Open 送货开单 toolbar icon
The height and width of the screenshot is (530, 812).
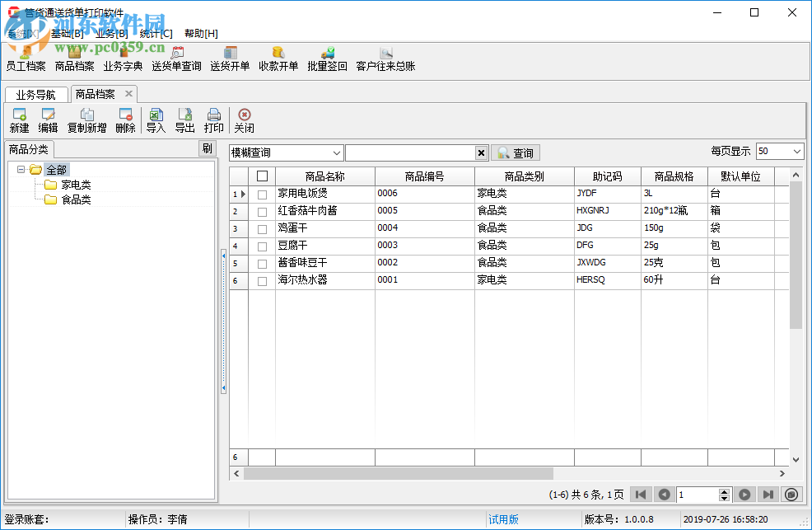230,59
